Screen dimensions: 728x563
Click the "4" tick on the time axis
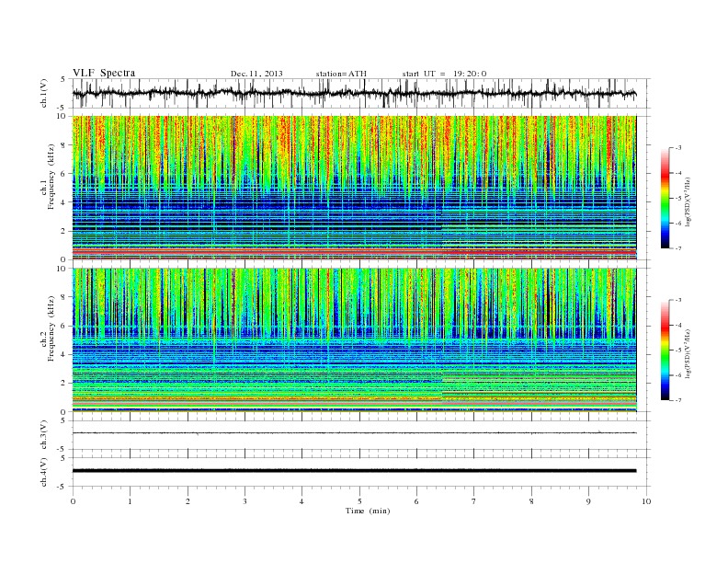tap(301, 501)
